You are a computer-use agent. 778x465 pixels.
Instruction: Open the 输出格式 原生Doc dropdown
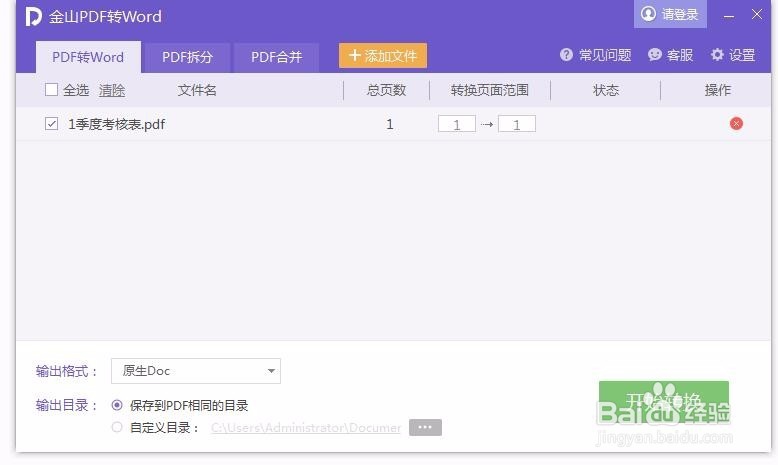click(x=196, y=371)
